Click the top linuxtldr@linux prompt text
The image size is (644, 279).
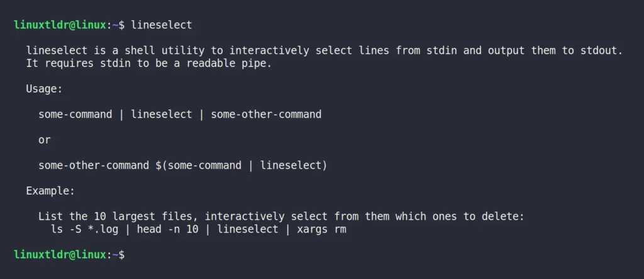(x=60, y=25)
